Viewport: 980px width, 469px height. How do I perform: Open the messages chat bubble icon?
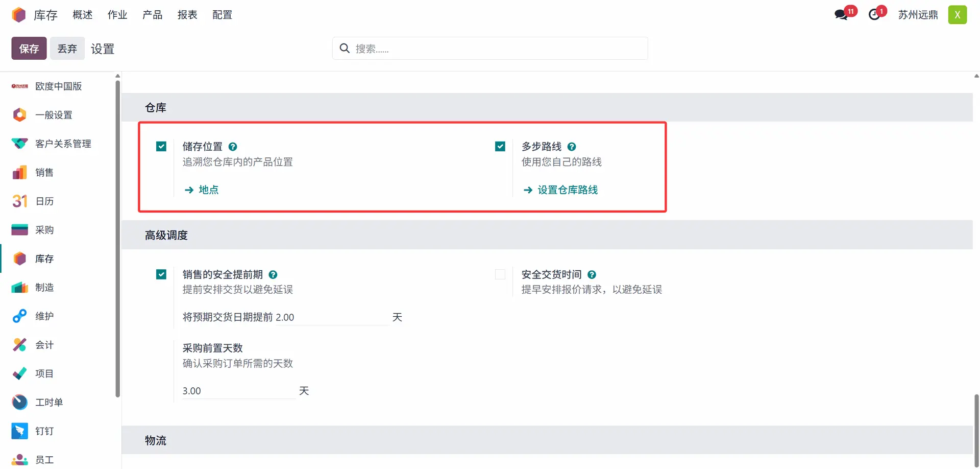841,15
